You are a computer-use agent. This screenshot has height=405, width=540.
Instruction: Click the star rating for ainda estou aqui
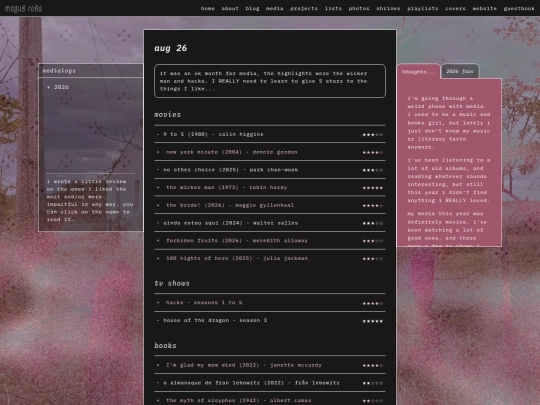[x=373, y=223]
